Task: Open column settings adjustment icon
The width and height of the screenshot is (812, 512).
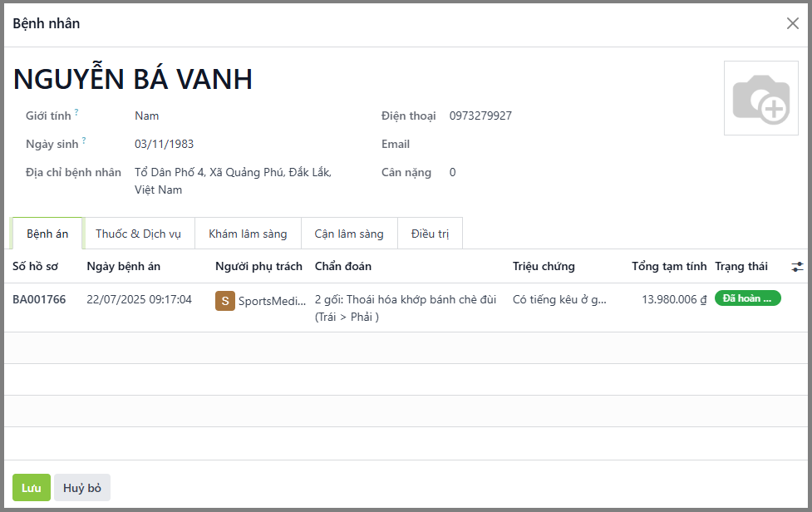Action: [797, 267]
